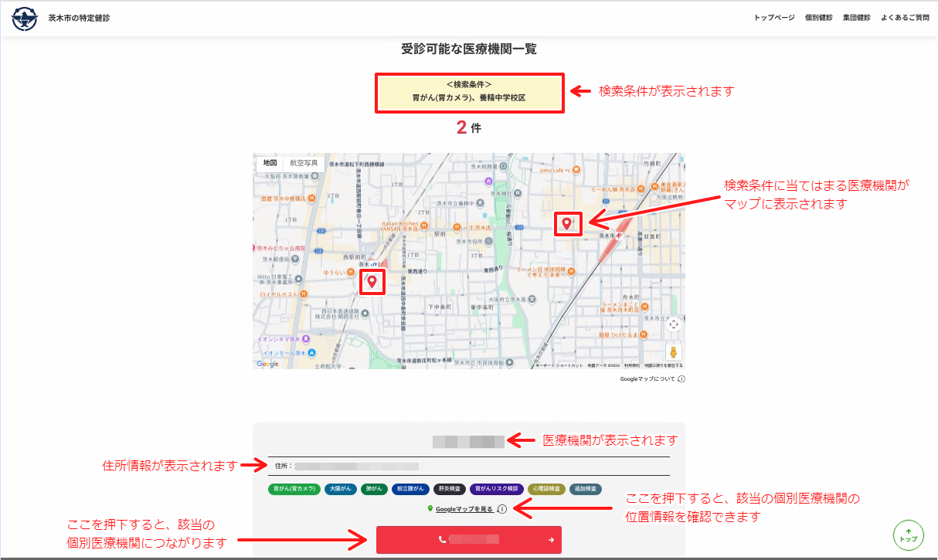Click the Googleマップについて text link
Image resolution: width=938 pixels, height=560 pixels.
click(x=647, y=379)
